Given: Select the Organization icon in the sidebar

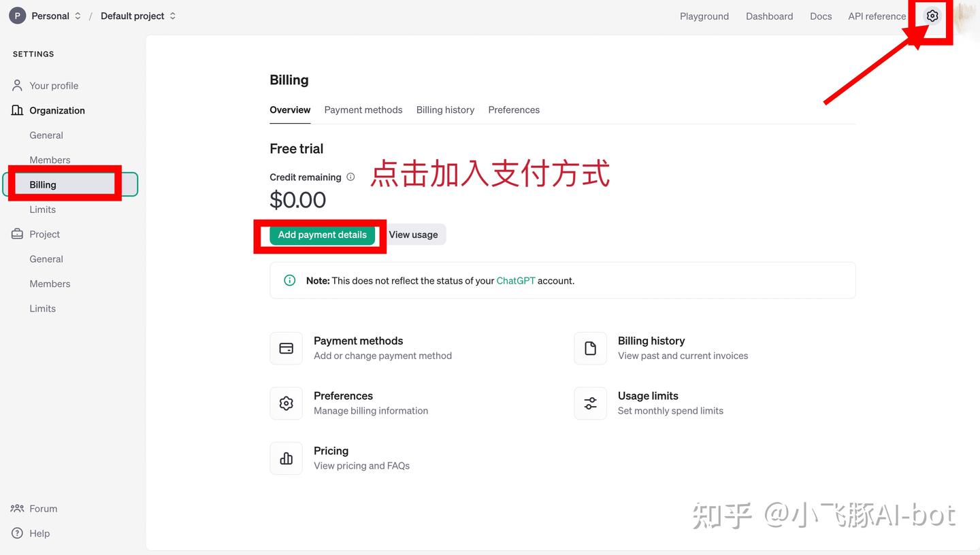Looking at the screenshot, I should [16, 110].
